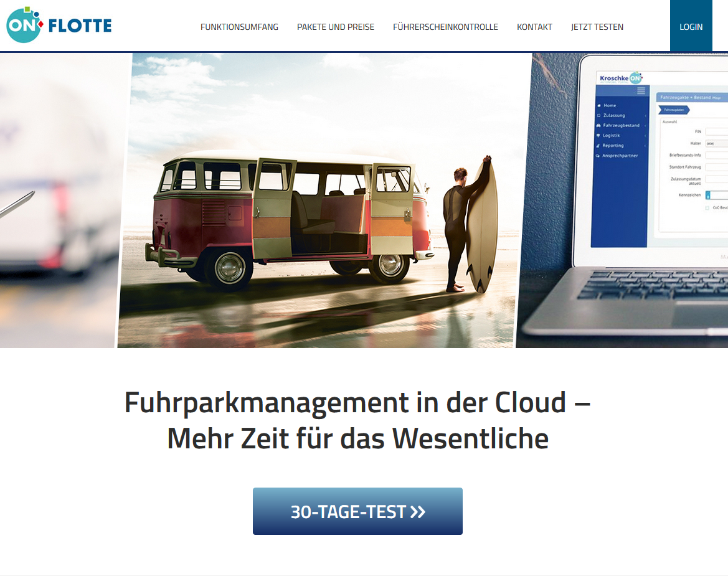Go to Führerscheinkontrolle section

pos(445,27)
